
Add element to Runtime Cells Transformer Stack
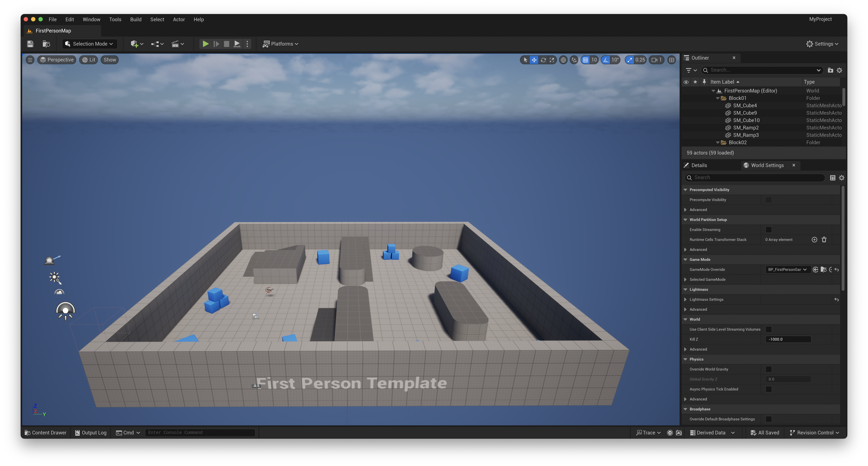(814, 240)
